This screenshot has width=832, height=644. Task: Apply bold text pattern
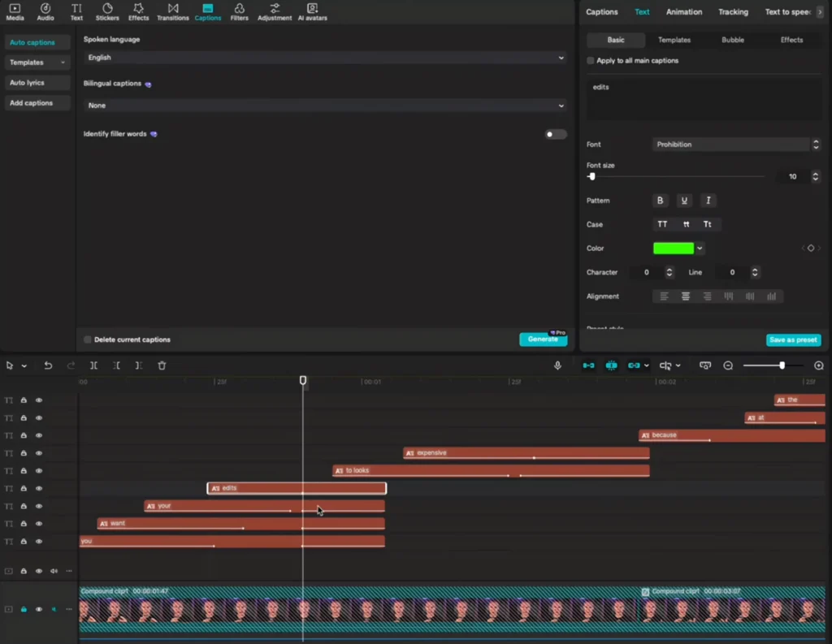click(x=660, y=201)
